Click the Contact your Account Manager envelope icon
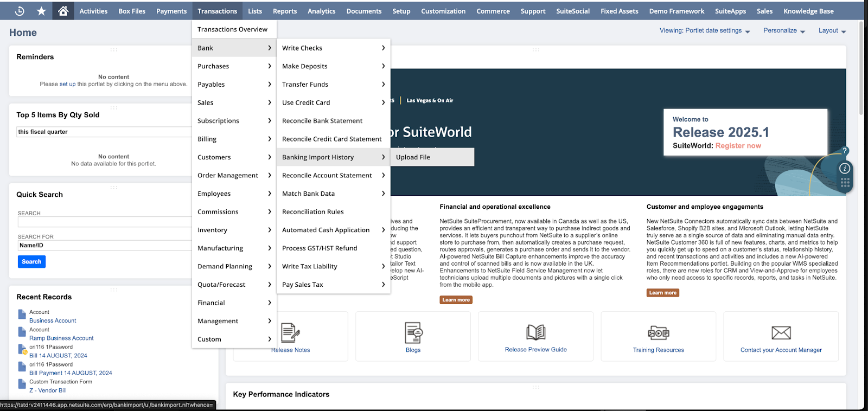This screenshot has width=868, height=411. coord(781,332)
